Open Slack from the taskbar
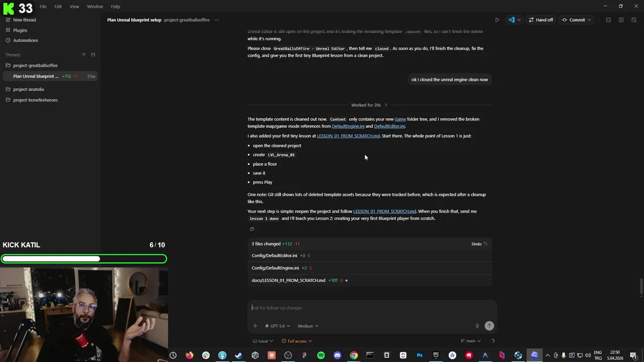The image size is (644, 362). (206, 355)
